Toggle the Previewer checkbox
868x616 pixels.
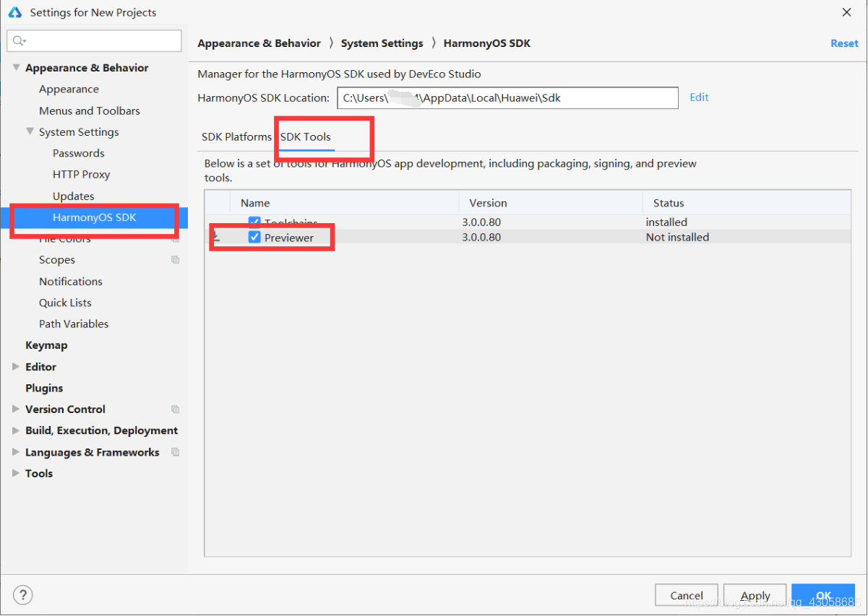(x=254, y=237)
